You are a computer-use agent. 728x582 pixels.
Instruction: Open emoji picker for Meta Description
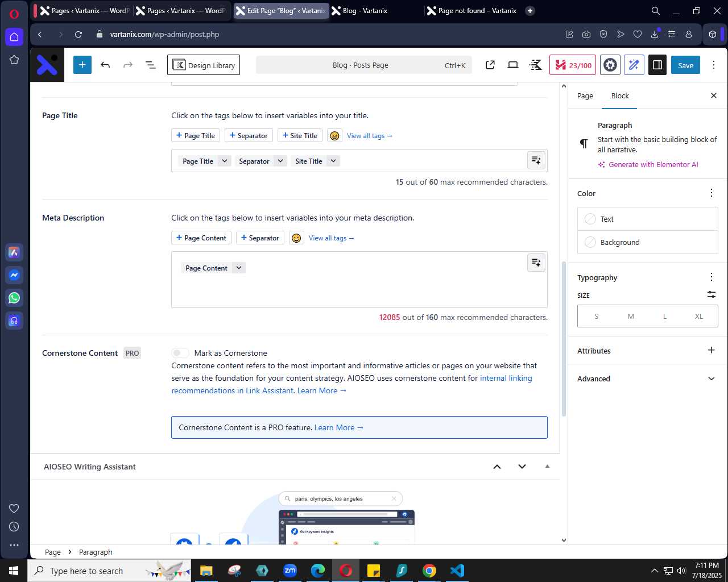[296, 238]
